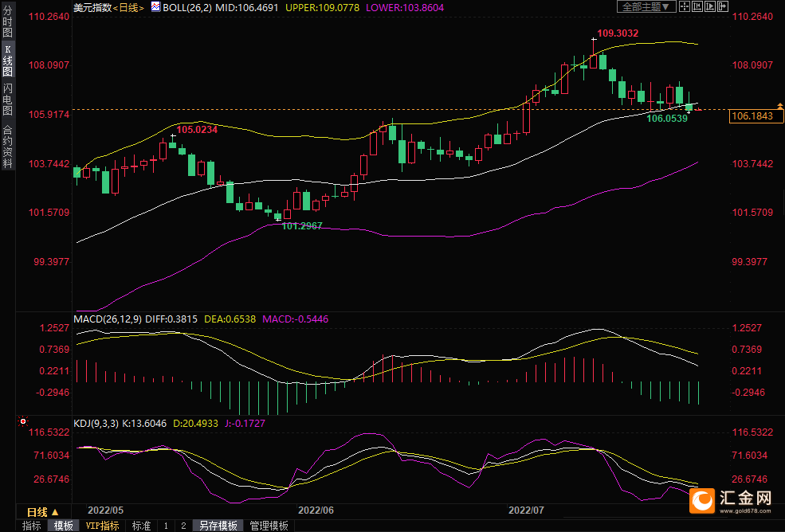Select template number 1

click(x=166, y=526)
